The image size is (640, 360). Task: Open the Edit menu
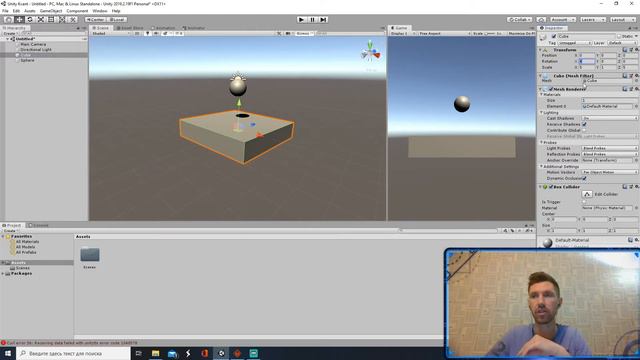16,11
